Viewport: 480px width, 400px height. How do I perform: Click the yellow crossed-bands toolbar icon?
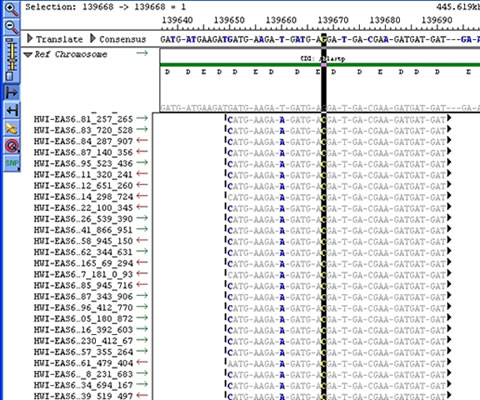click(11, 128)
